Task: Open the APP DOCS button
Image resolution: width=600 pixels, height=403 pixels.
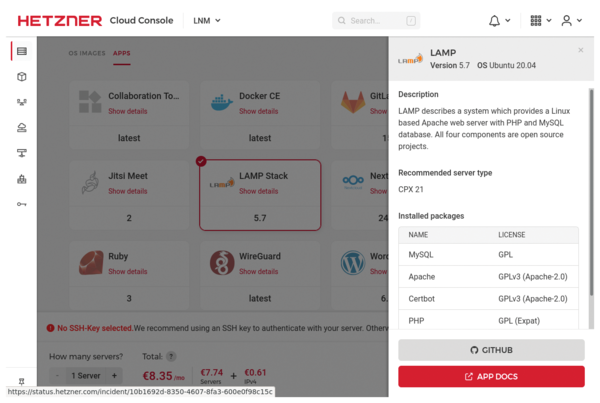Action: (x=491, y=377)
